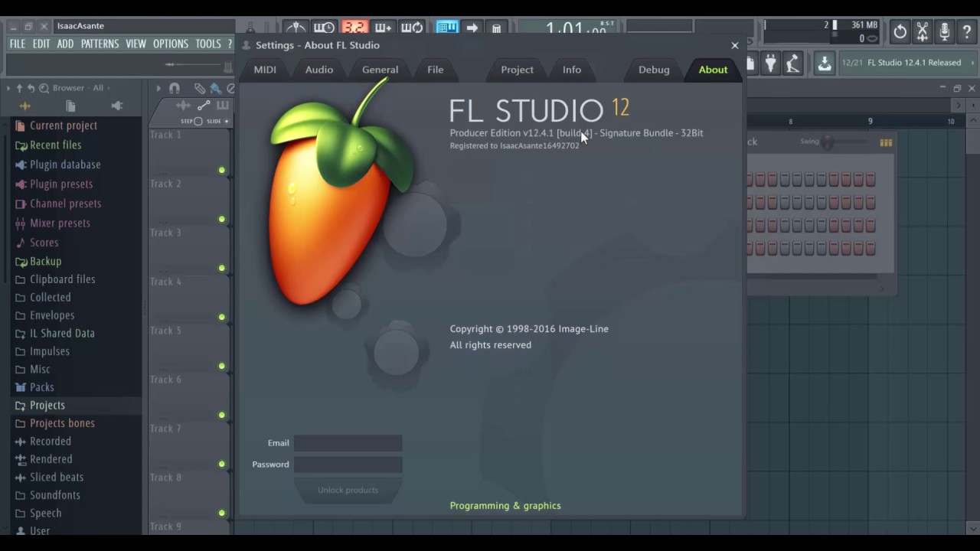This screenshot has height=551, width=980.
Task: Open one-click audio recording microphone icon
Action: pos(945,31)
